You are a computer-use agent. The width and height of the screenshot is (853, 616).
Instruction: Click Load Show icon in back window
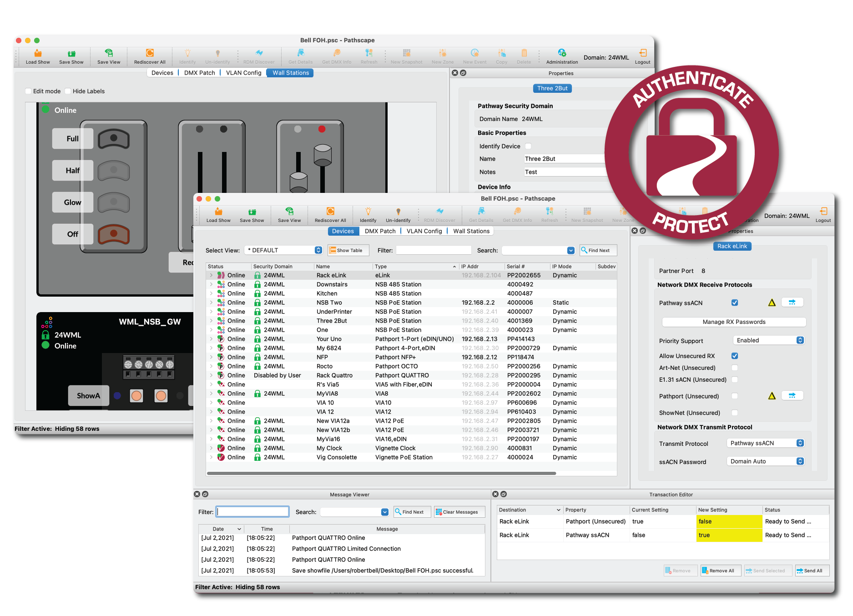(x=38, y=54)
